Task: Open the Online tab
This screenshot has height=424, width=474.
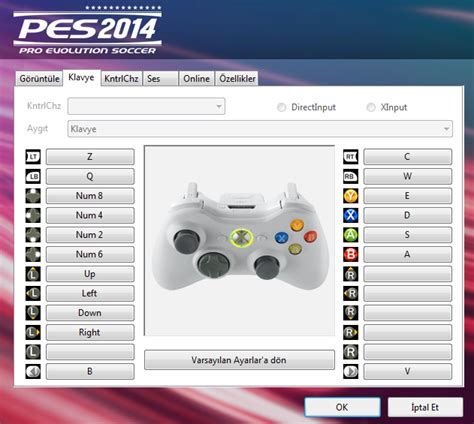Action: point(196,79)
